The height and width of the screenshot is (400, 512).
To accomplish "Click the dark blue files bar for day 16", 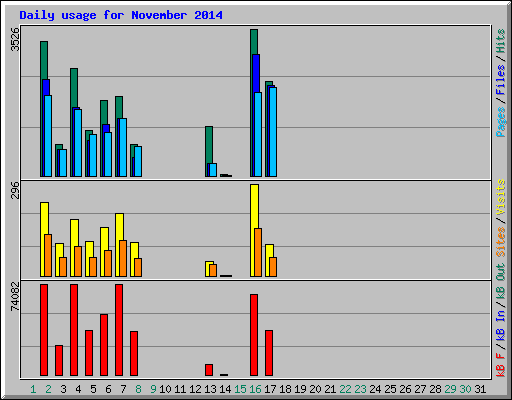I will tap(256, 73).
